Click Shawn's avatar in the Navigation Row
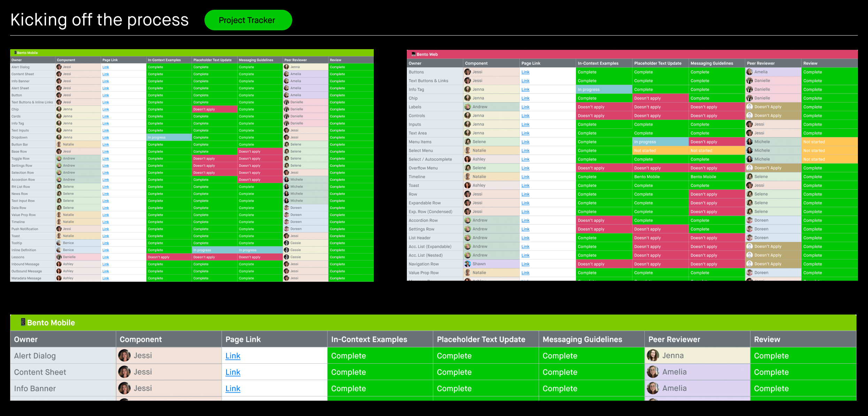Image resolution: width=868 pixels, height=416 pixels. point(468,264)
